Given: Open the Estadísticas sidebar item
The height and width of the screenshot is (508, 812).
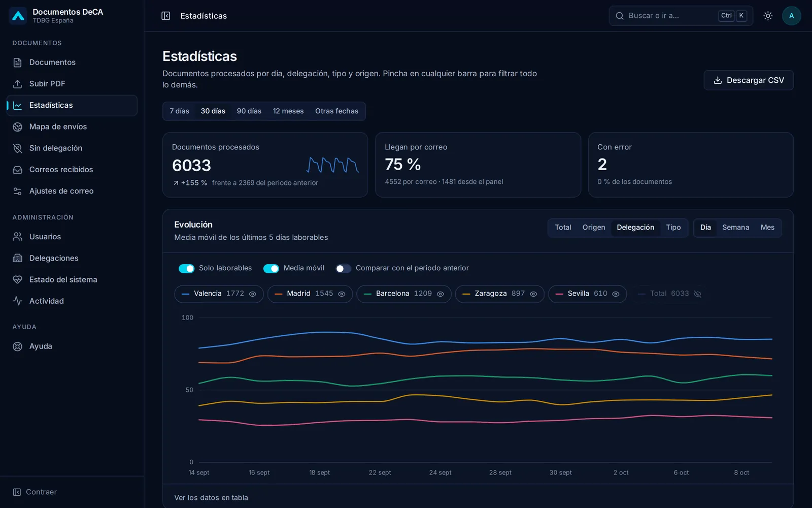Looking at the screenshot, I should 72,105.
